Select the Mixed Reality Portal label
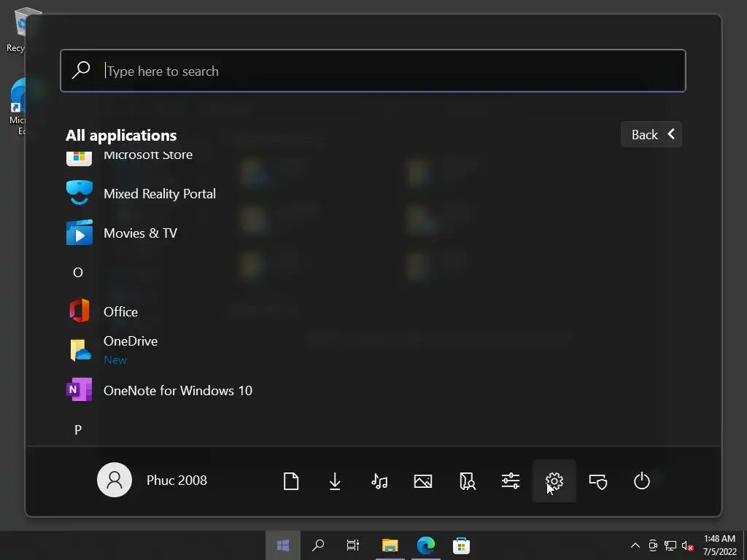747x560 pixels. (160, 194)
